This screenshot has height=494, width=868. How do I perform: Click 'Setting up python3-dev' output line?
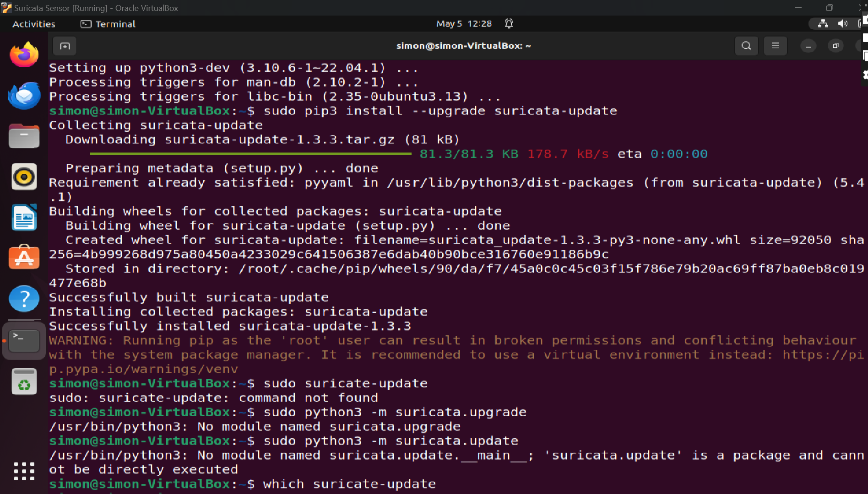point(233,68)
